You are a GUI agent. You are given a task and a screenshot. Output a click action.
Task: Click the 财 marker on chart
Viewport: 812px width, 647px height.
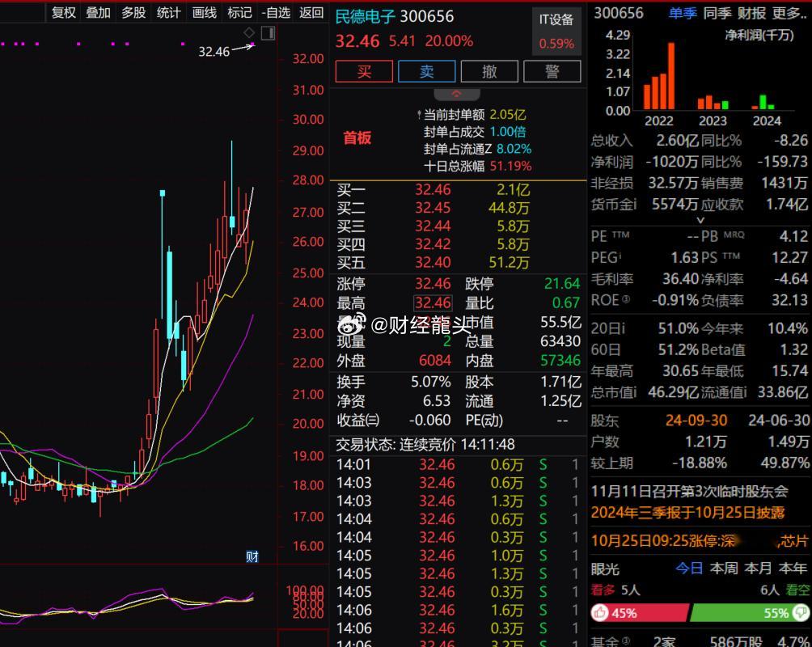coord(252,557)
